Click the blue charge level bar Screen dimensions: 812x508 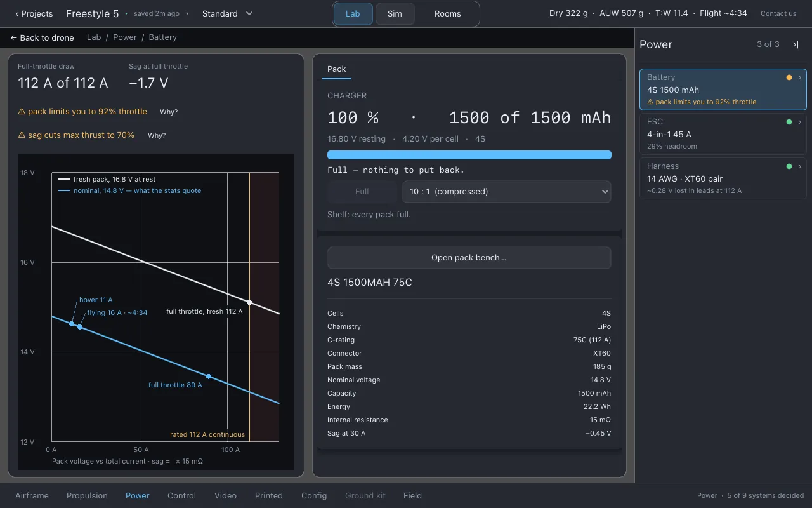pyautogui.click(x=469, y=155)
